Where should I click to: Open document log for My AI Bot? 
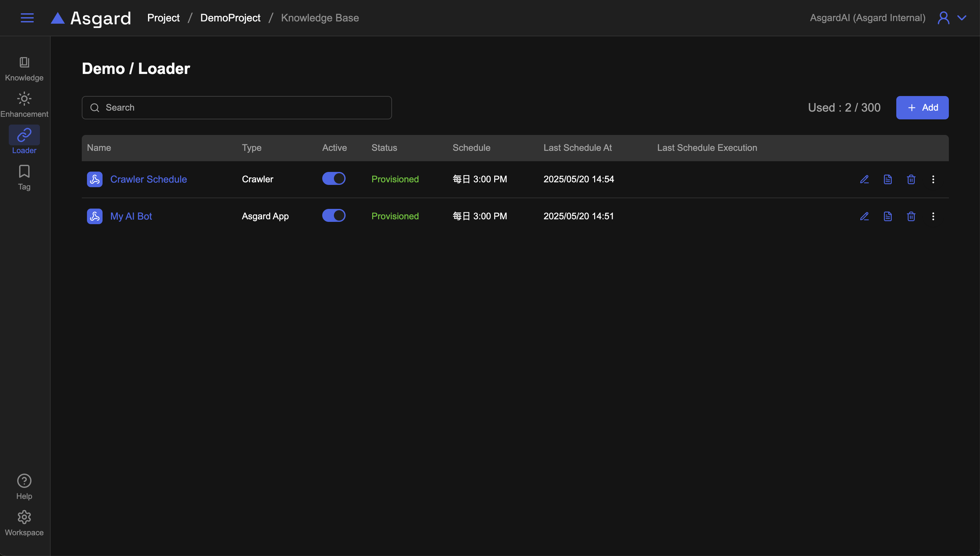pos(888,216)
